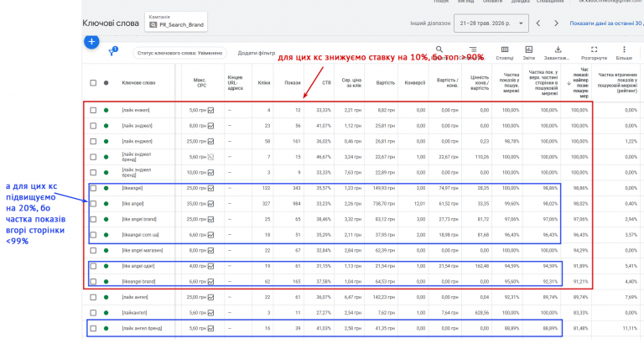Image resolution: width=644 pixels, height=344 pixels.
Task: Open the [like angel магазин] keyword link
Action: [x=143, y=251]
